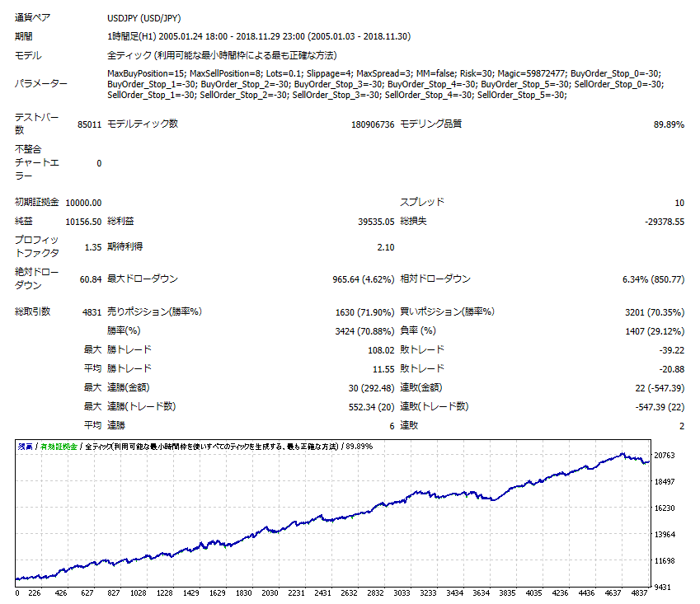This screenshot has height=604, width=700.
Task: Click the expected payoff value 2.10
Action: [x=386, y=247]
